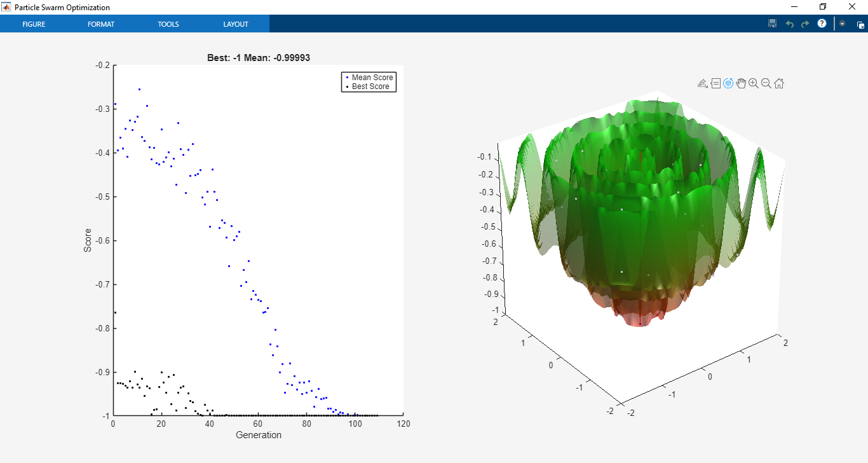Click the redo arrow icon
This screenshot has width=868, height=463.
(805, 24)
